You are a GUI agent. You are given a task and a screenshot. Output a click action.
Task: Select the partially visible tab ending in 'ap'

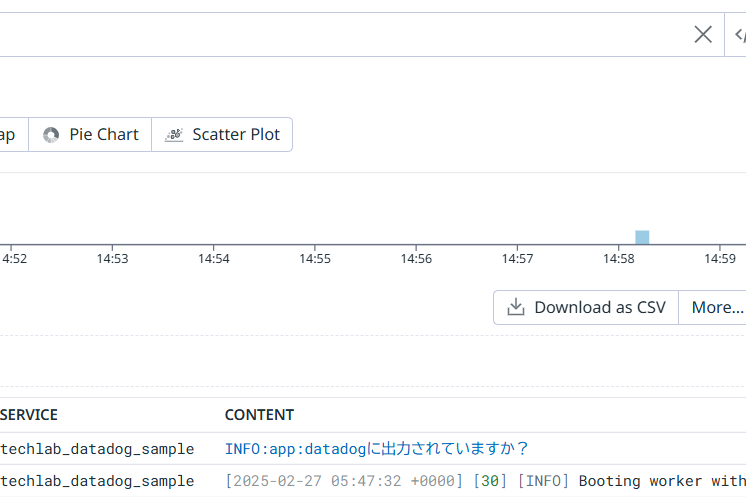[14, 135]
